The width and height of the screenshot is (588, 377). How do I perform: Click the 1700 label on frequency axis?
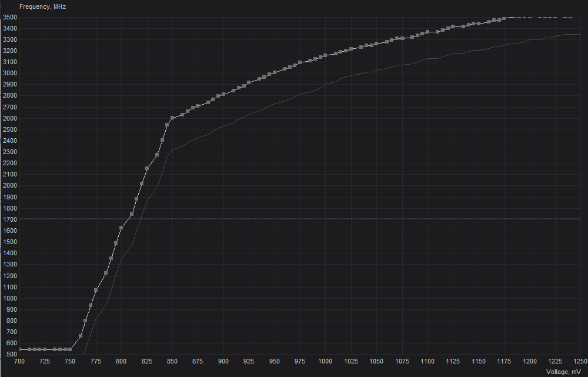(x=10, y=219)
